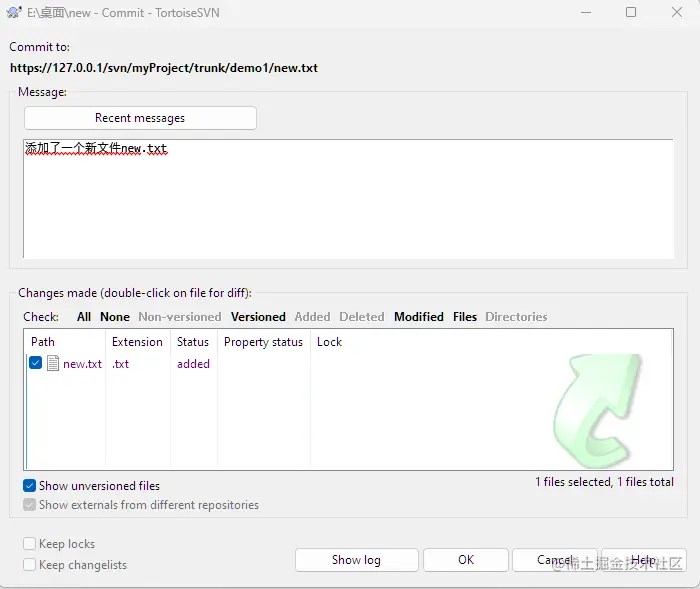
Task: Sort by Lock column header
Action: click(329, 342)
